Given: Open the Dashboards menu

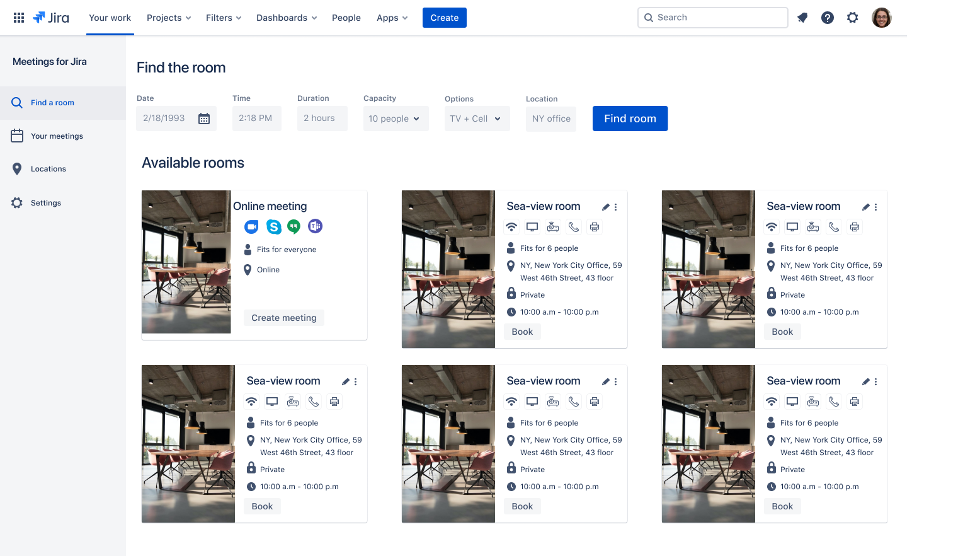Looking at the screenshot, I should [287, 18].
